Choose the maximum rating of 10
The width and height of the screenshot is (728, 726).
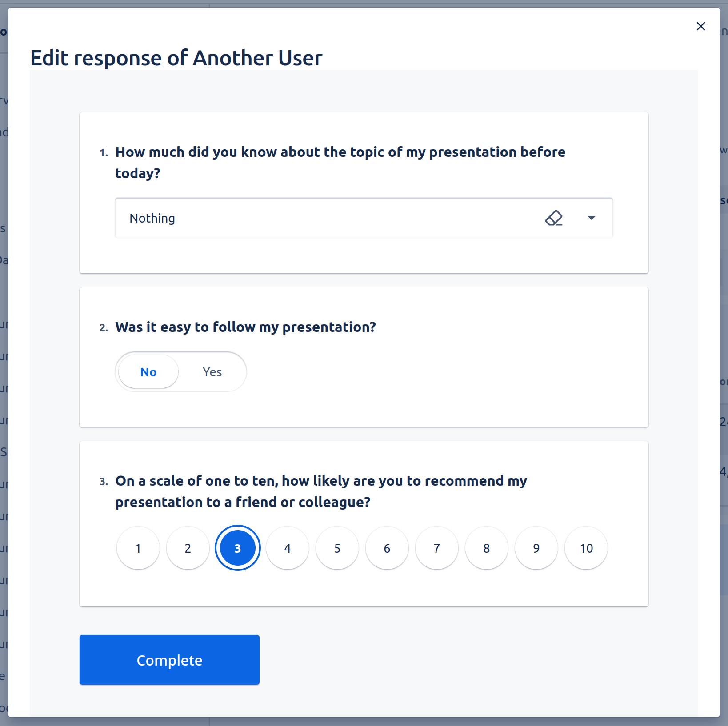[x=586, y=548]
